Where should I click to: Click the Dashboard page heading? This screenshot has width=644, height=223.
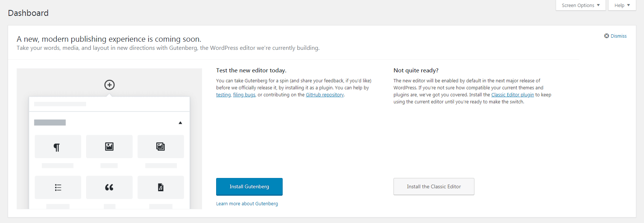[x=28, y=13]
